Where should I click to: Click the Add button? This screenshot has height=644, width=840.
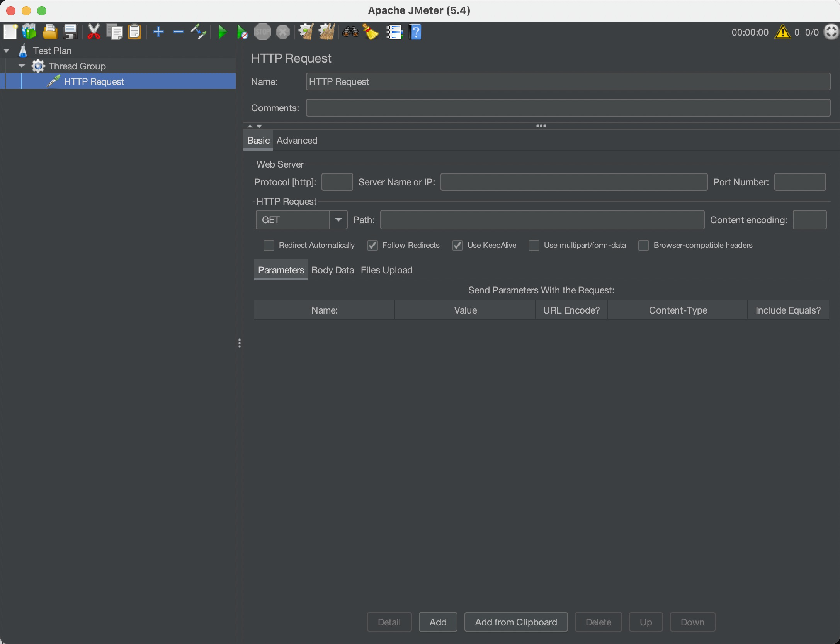[438, 622]
